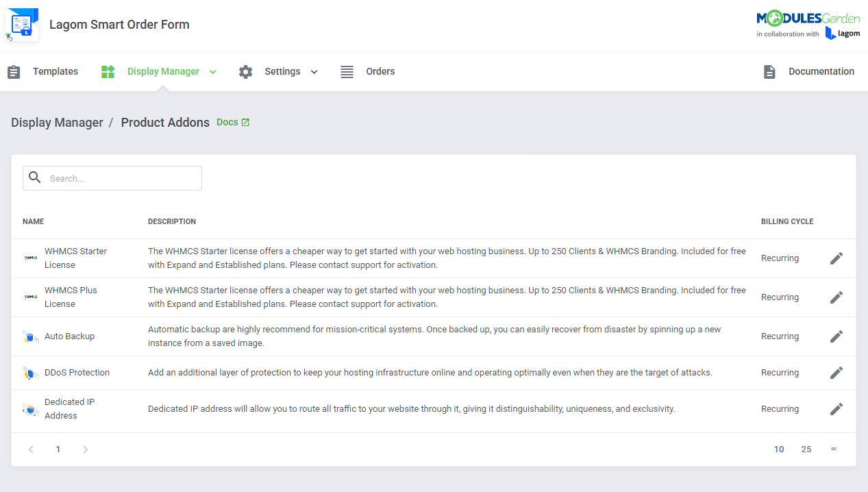Edit the Dedicated IP Address addon
Viewport: 868px width, 492px height.
[x=836, y=409]
